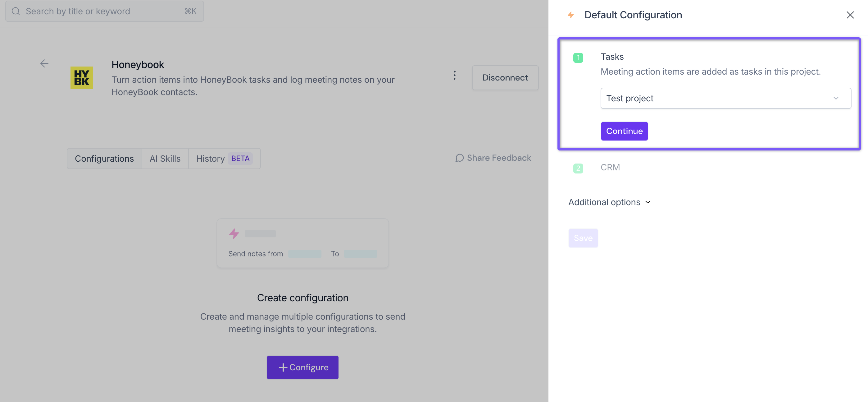This screenshot has width=868, height=402.
Task: Click the pink lightning bolt in placeholder card
Action: (234, 233)
